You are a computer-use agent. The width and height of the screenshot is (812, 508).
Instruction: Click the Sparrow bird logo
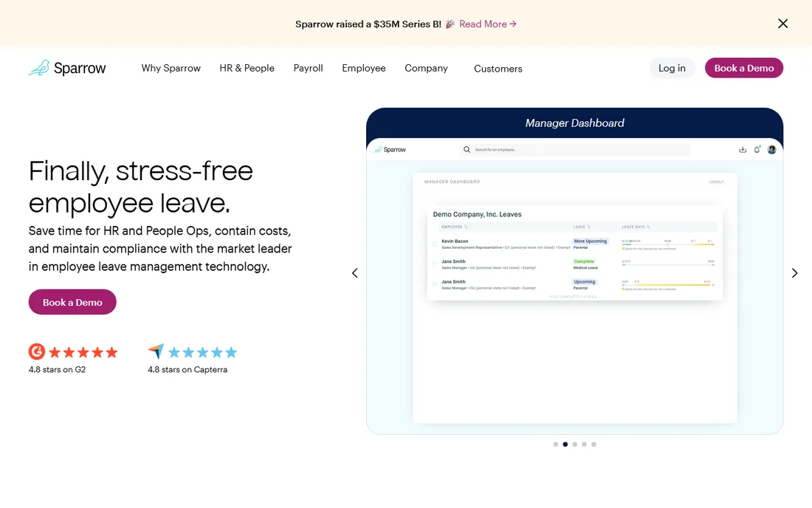click(66, 68)
